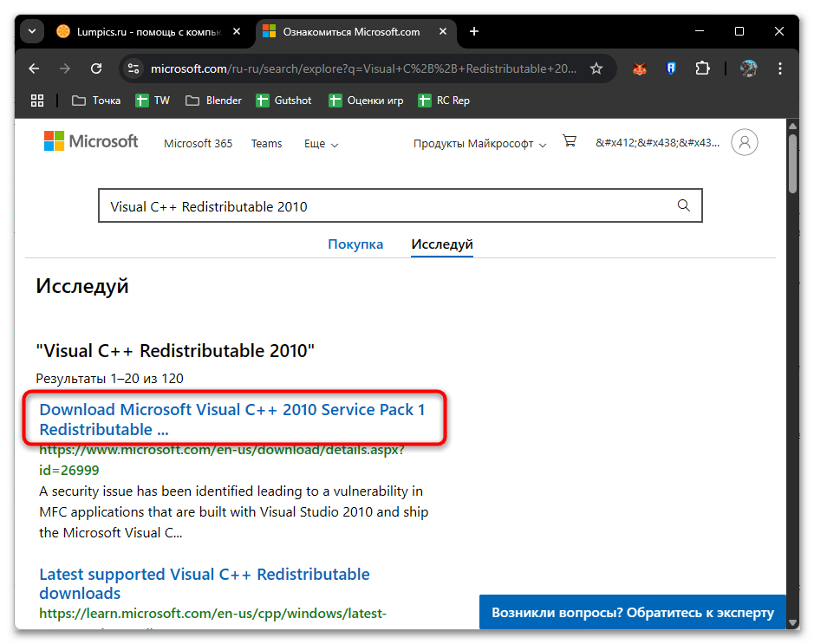Switch to the Исследуй tab
This screenshot has height=644, width=814.
[x=442, y=244]
